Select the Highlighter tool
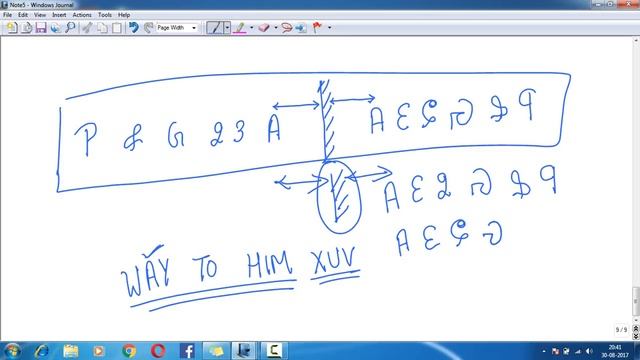Screen dimensions: 640x360 click(240, 28)
